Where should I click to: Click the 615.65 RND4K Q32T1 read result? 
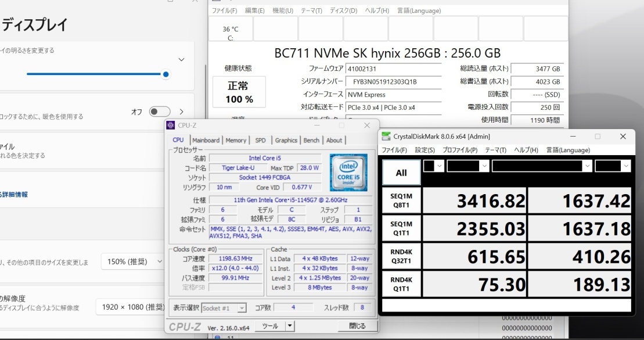coord(474,256)
